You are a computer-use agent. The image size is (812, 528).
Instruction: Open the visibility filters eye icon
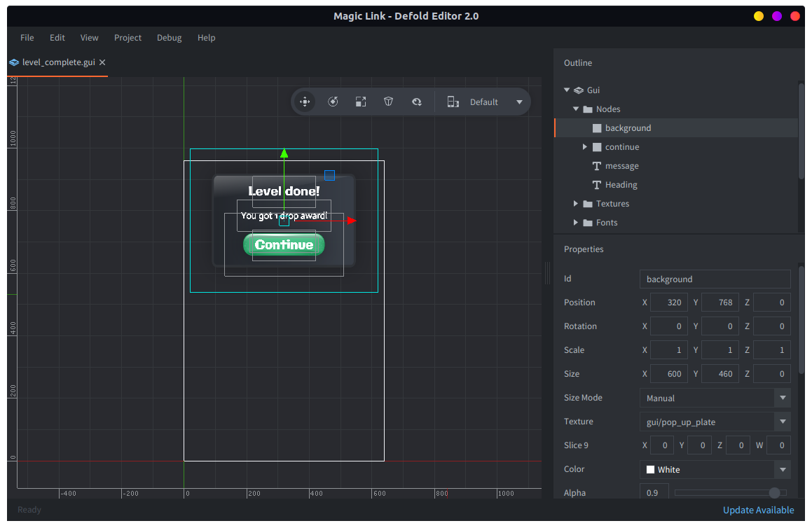tap(417, 102)
